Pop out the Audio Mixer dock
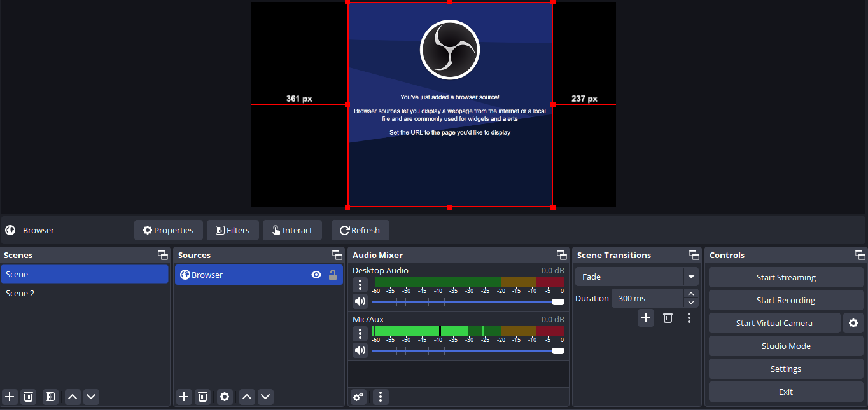 [x=561, y=255]
